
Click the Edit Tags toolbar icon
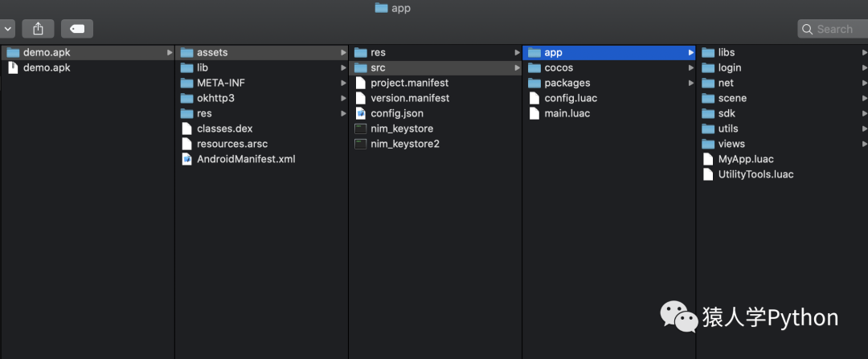[x=77, y=29]
